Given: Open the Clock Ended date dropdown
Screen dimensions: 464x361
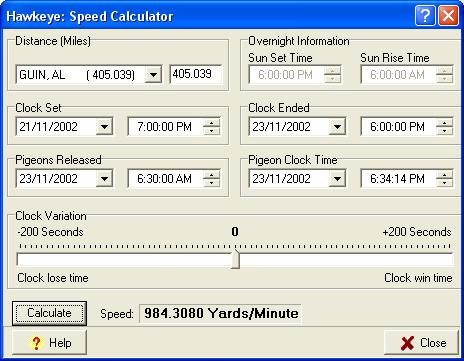Looking at the screenshot, I should [337, 127].
